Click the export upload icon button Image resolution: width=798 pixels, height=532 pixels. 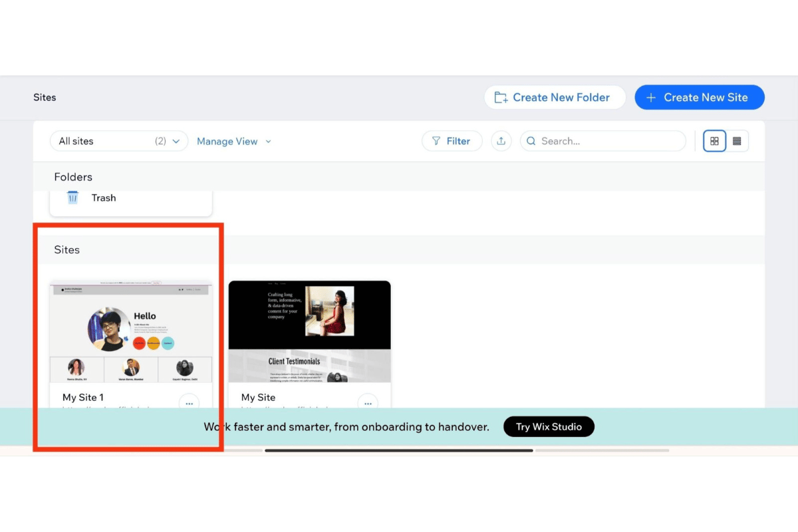[501, 141]
